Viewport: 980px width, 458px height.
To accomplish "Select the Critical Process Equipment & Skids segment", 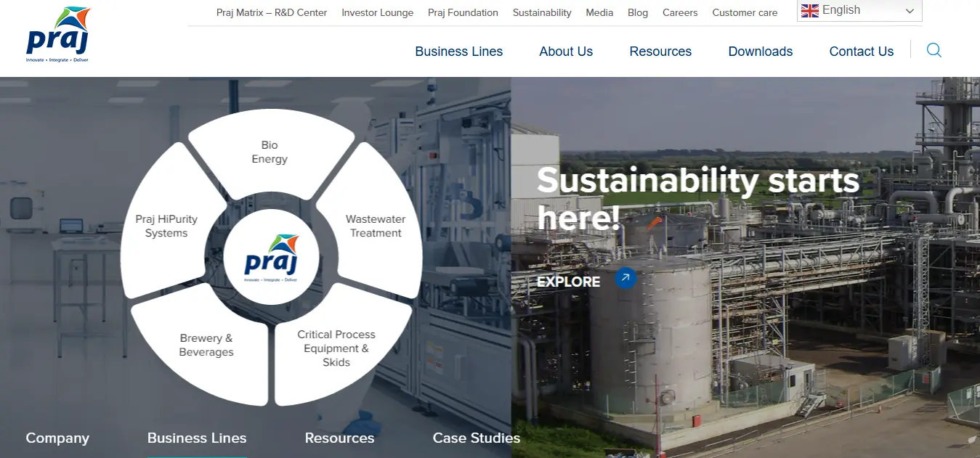I will (336, 348).
